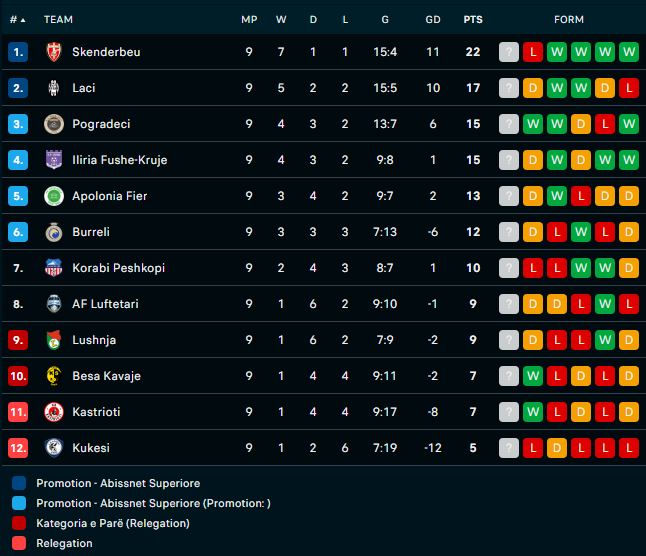This screenshot has height=556, width=646.
Task: Open the Pogradeci club badge
Action: point(54,124)
